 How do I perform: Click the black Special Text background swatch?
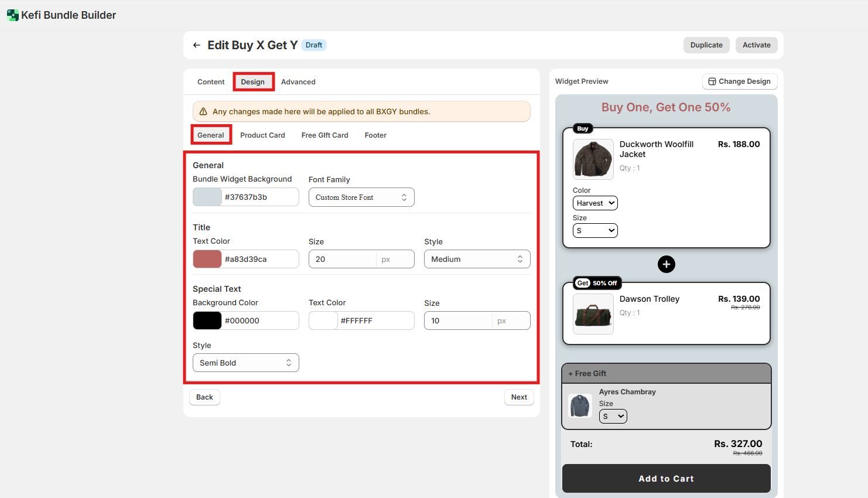click(207, 320)
